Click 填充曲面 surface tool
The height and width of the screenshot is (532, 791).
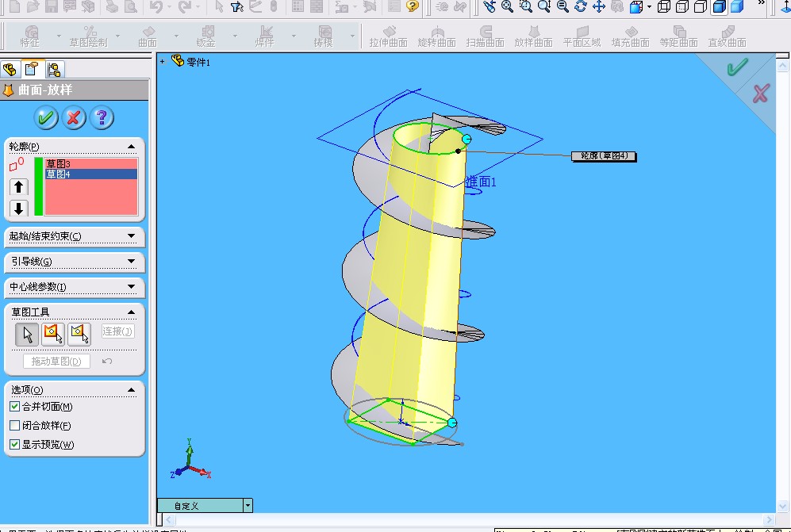pos(630,36)
